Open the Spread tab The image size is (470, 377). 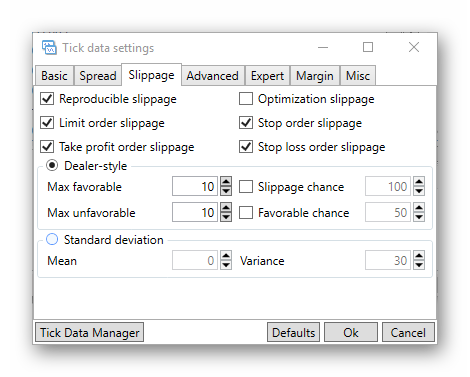coord(98,76)
